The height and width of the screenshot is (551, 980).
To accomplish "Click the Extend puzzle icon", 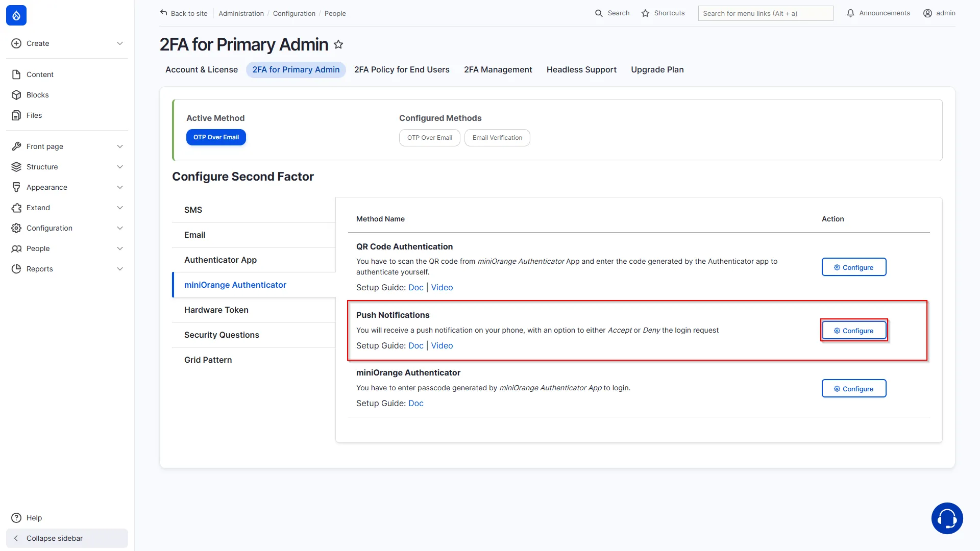I will [x=16, y=208].
